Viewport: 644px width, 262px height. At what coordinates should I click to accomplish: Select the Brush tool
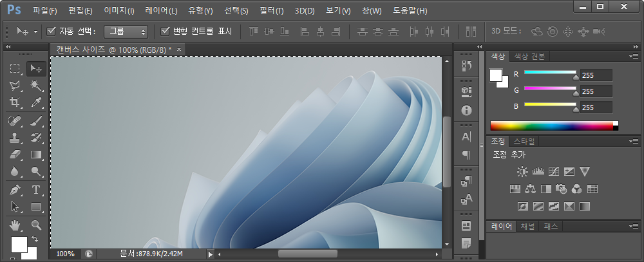[x=36, y=121]
